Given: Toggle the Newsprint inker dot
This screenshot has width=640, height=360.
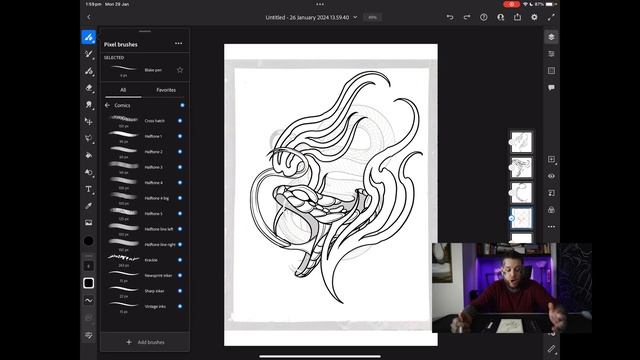Looking at the screenshot, I should (180, 276).
